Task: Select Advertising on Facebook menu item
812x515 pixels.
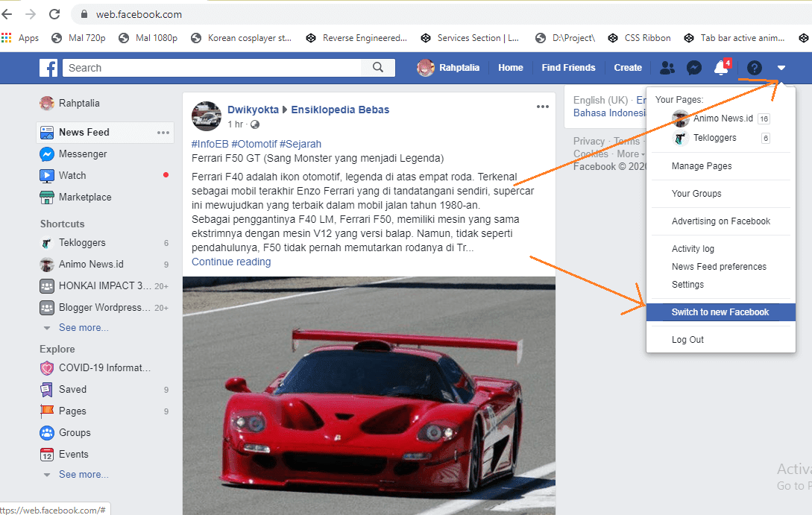Action: tap(721, 221)
